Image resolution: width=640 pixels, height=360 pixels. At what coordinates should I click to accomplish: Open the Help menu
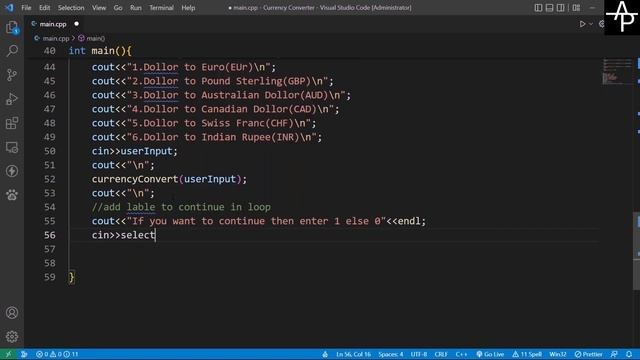point(188,8)
